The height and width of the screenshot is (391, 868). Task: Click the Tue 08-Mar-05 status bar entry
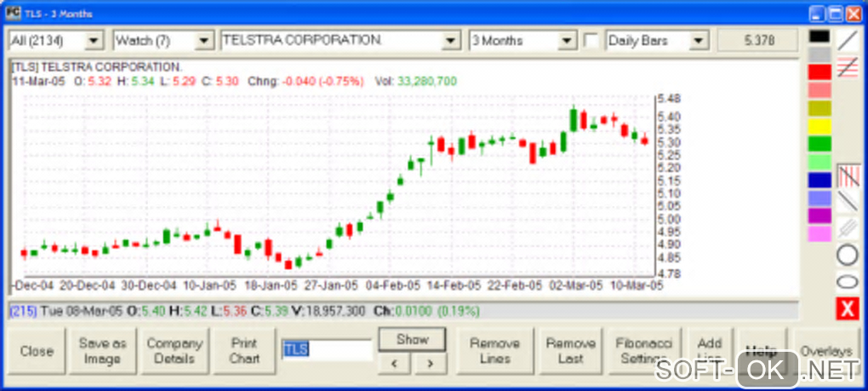click(81, 311)
